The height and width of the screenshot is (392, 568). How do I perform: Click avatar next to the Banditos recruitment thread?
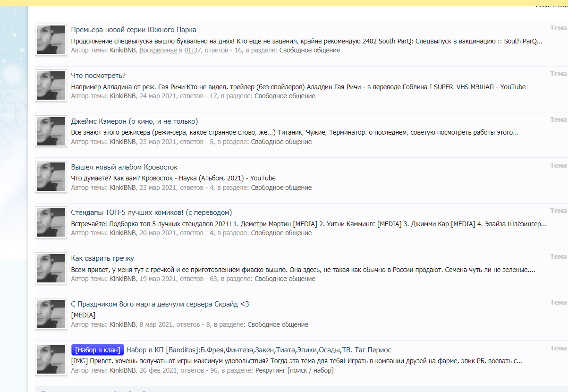pyautogui.click(x=51, y=360)
